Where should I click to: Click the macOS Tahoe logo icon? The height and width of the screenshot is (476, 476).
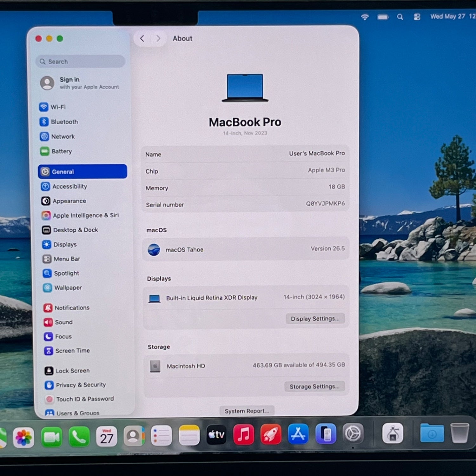click(x=154, y=250)
